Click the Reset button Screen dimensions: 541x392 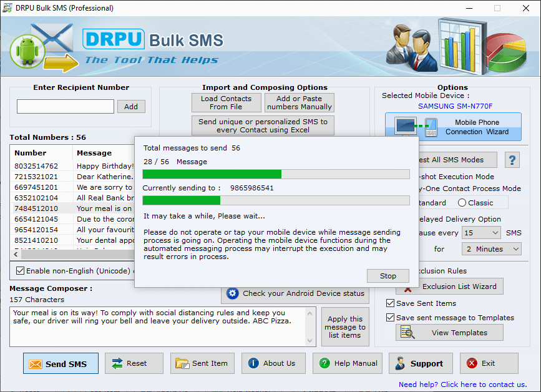pyautogui.click(x=134, y=363)
